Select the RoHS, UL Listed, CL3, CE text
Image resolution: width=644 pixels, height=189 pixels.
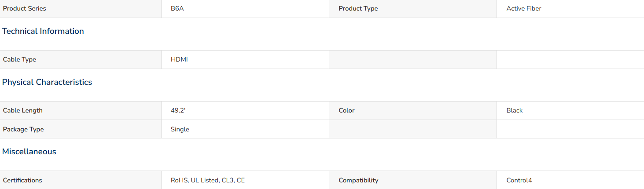coord(208,180)
